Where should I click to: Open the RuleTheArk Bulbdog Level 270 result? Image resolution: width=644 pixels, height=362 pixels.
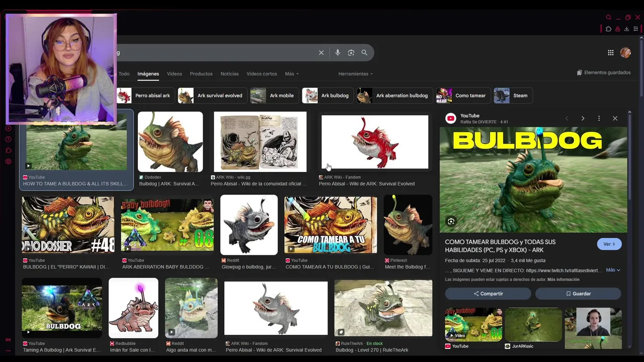[x=383, y=308]
